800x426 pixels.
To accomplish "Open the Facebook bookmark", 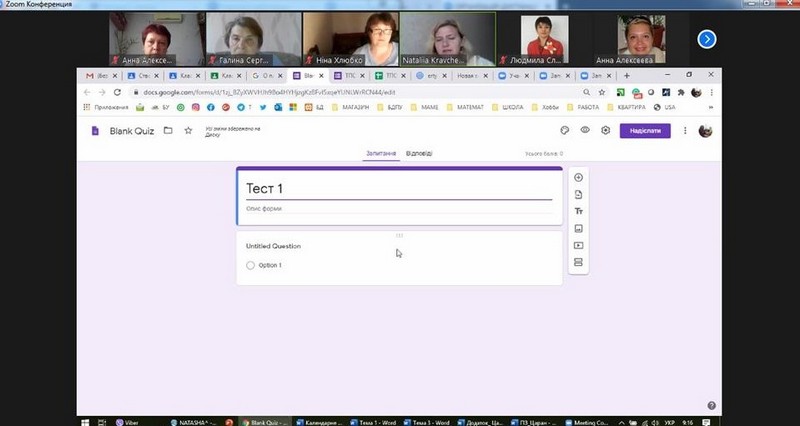I will (210, 107).
